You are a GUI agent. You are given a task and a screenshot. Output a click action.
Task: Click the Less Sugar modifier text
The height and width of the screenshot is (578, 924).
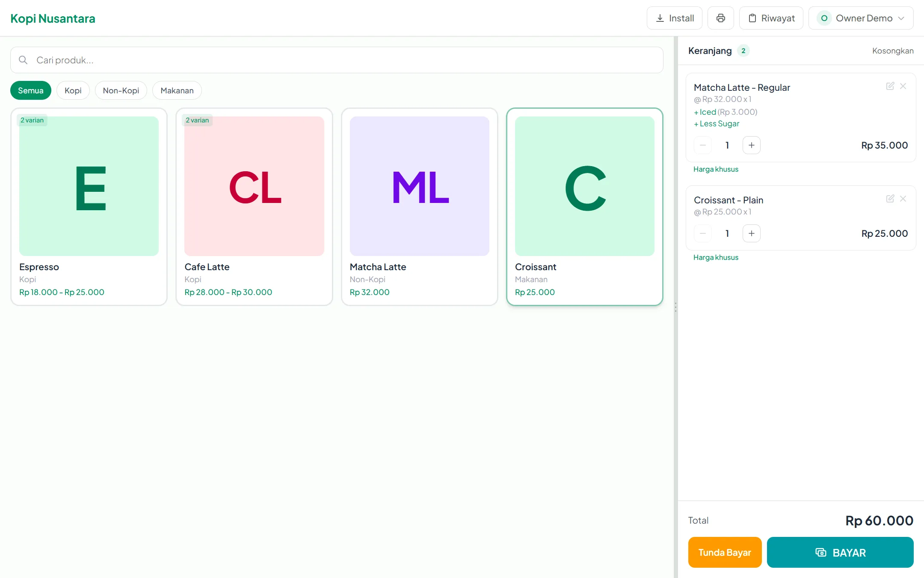(x=717, y=124)
